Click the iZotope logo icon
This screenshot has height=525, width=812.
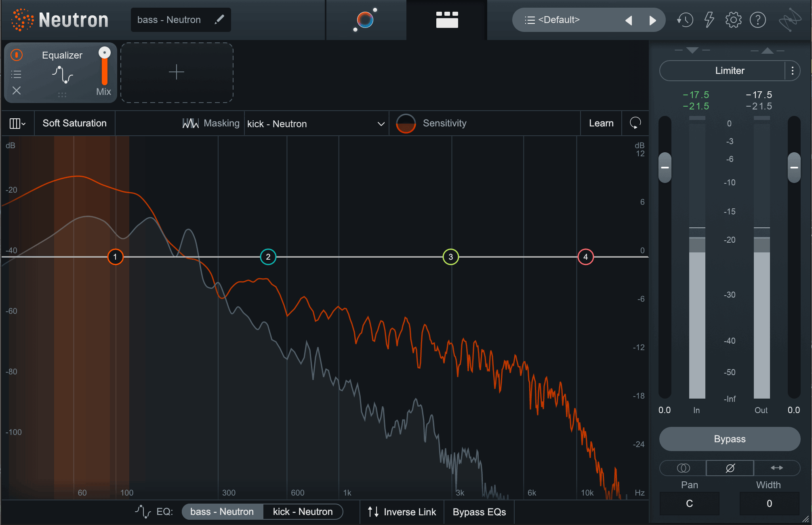[x=790, y=20]
